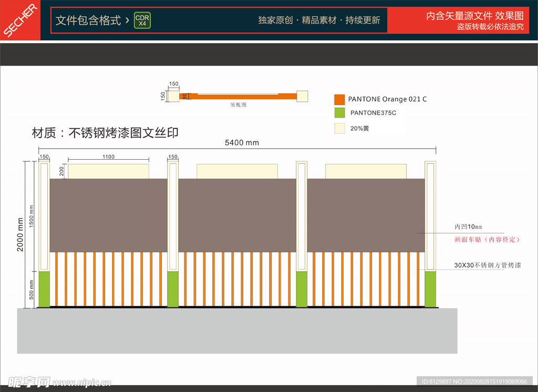Image resolution: width=538 pixels, height=392 pixels.
Task: Select the rightmost green post base
Action: (x=430, y=289)
